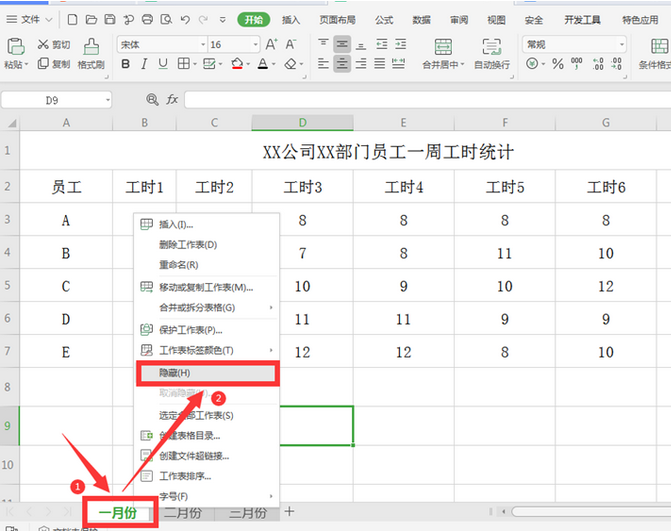Choose 隐藏(H) in context menu
The height and width of the screenshot is (532, 671).
click(x=208, y=373)
